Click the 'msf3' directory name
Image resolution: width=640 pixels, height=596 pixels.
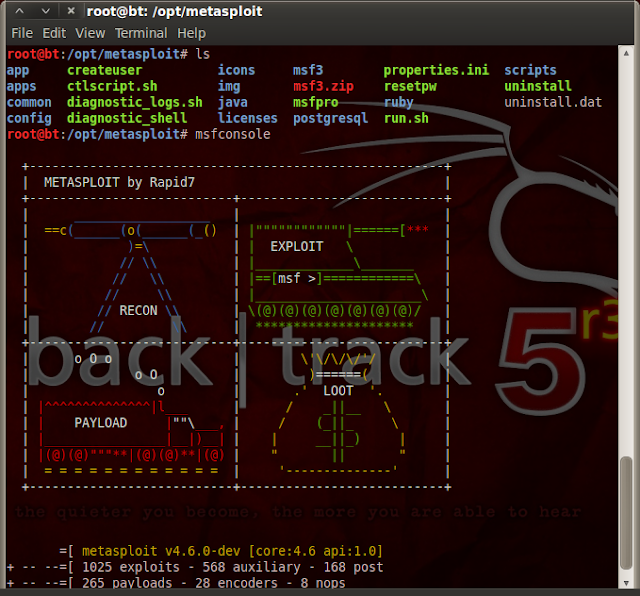[x=308, y=70]
